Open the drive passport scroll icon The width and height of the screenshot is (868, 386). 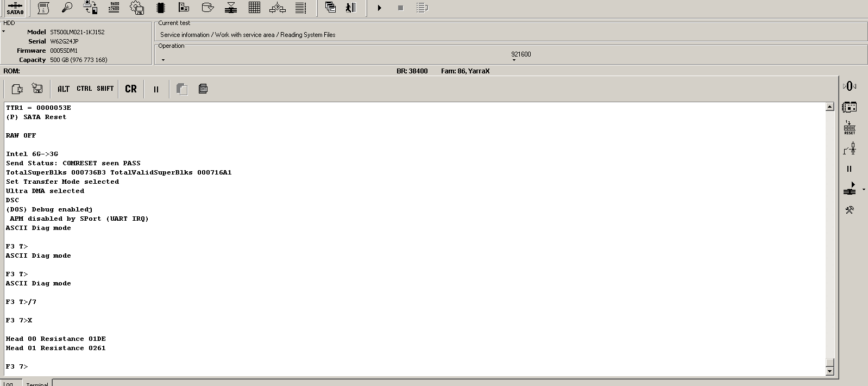coord(43,8)
